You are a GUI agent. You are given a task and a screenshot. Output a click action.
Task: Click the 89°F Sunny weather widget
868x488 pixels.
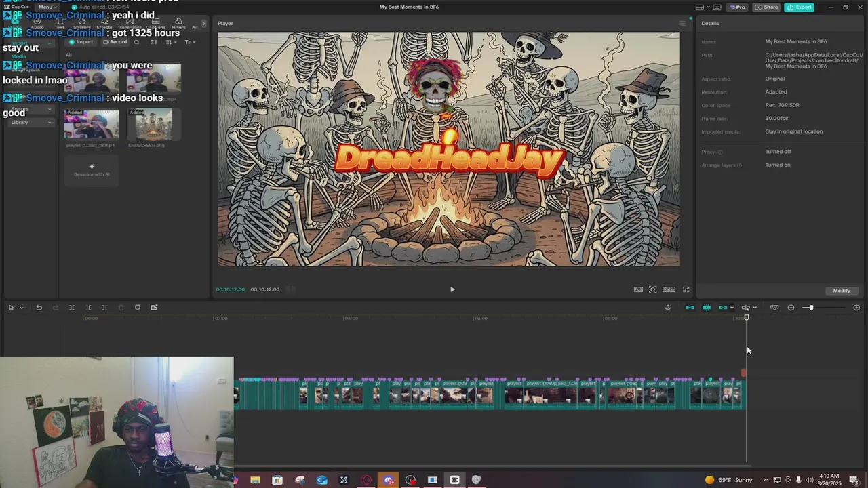click(729, 480)
